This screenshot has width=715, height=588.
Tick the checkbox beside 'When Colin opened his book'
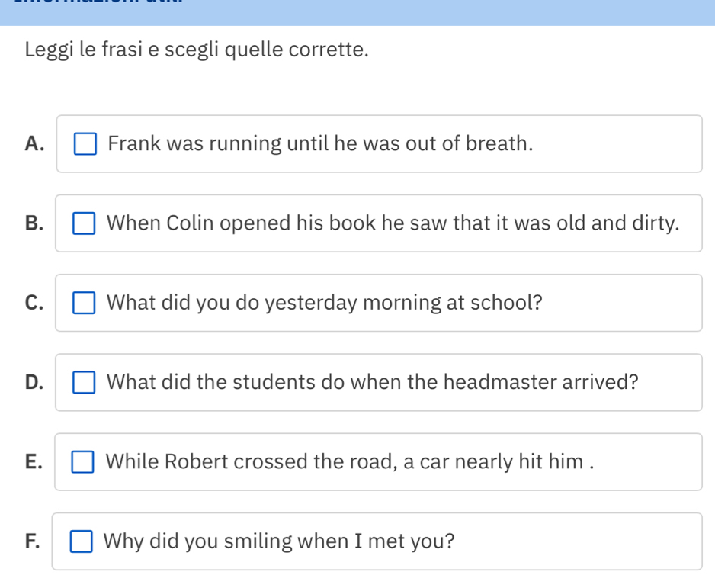84,224
